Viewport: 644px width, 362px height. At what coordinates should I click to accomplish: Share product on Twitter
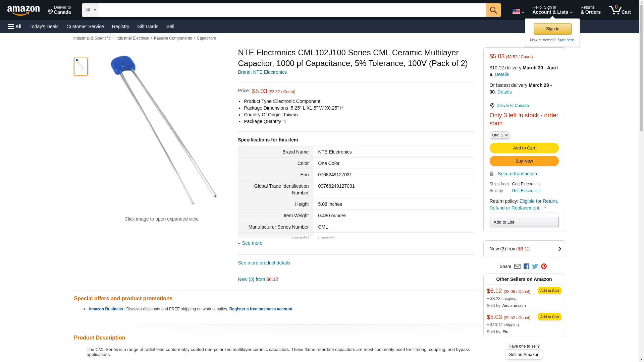pos(535,266)
